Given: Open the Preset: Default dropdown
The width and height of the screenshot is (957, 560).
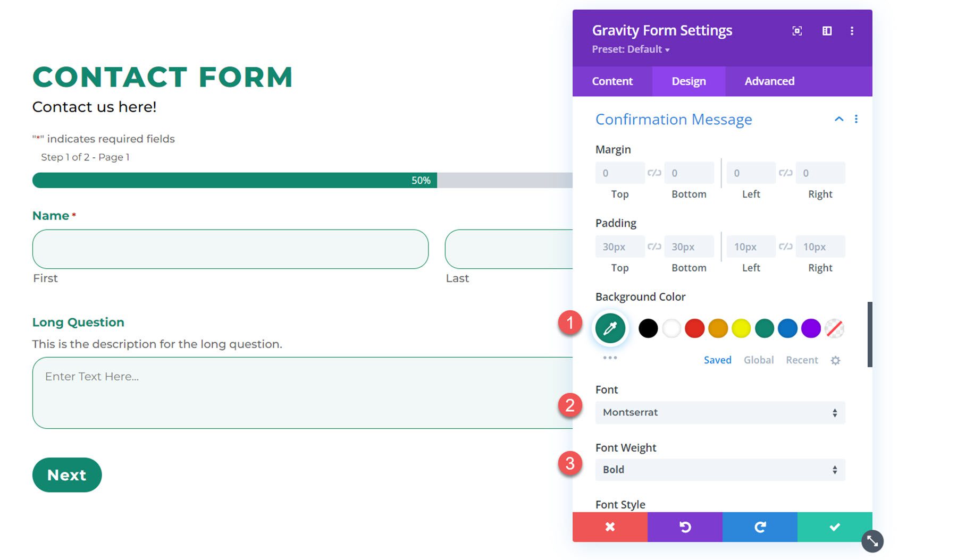Looking at the screenshot, I should [631, 49].
